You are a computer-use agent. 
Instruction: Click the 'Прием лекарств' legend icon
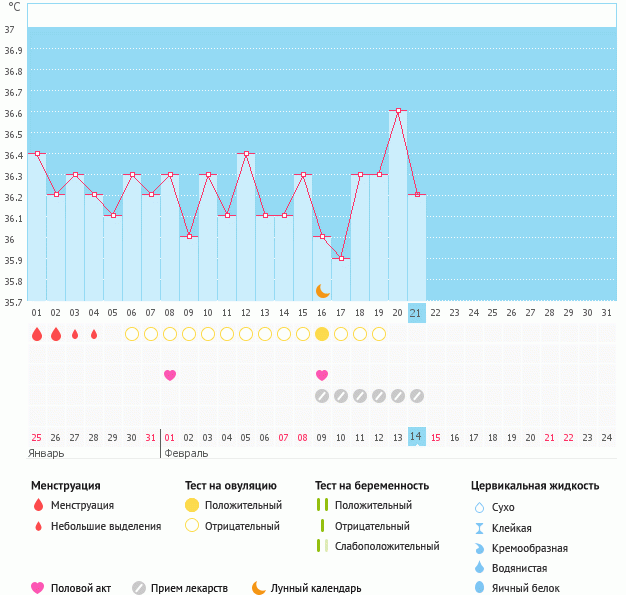tap(139, 588)
